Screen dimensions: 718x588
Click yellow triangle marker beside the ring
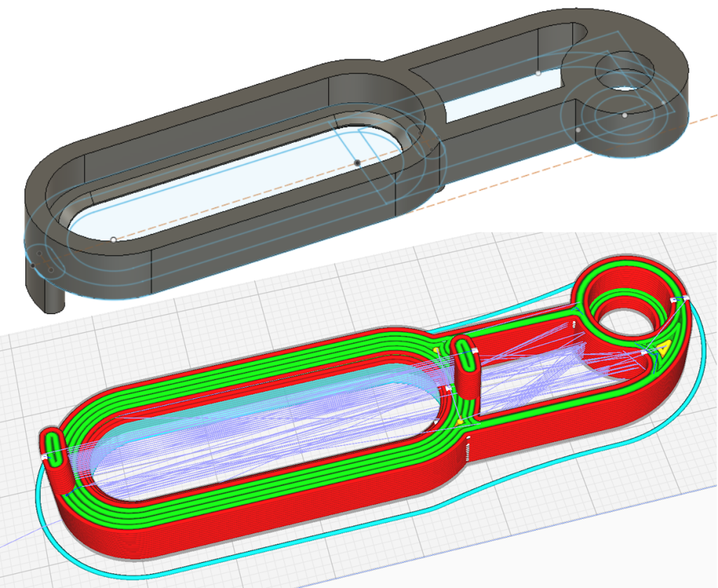(663, 345)
